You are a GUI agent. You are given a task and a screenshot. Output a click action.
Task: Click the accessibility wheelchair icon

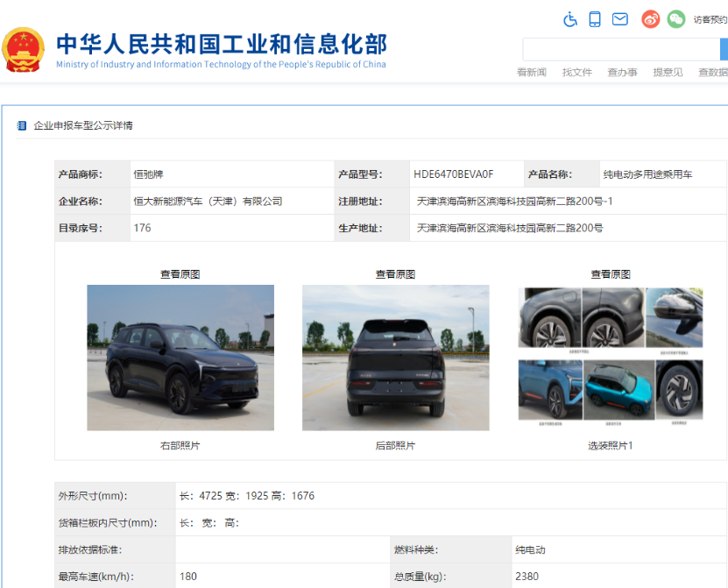pyautogui.click(x=570, y=19)
